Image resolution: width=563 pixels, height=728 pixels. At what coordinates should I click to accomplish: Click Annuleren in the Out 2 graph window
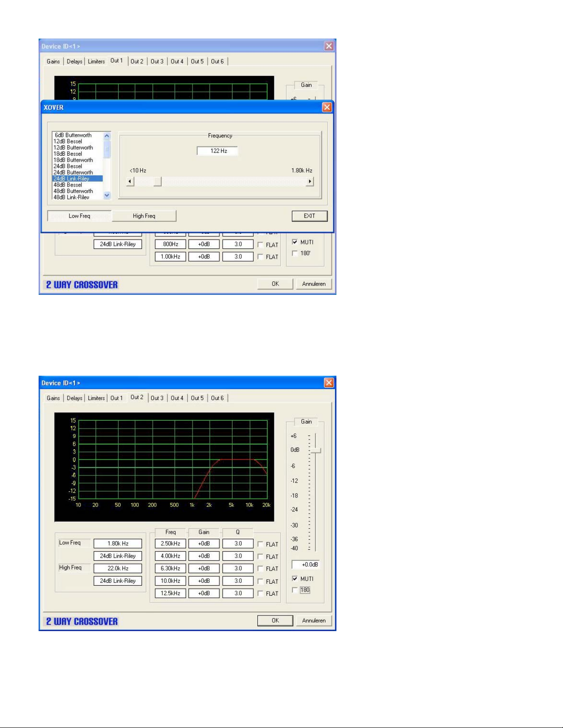314,621
